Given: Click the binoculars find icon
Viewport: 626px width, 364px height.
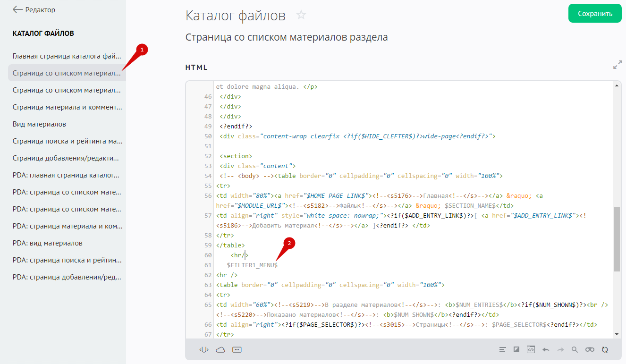Looking at the screenshot, I should (590, 350).
